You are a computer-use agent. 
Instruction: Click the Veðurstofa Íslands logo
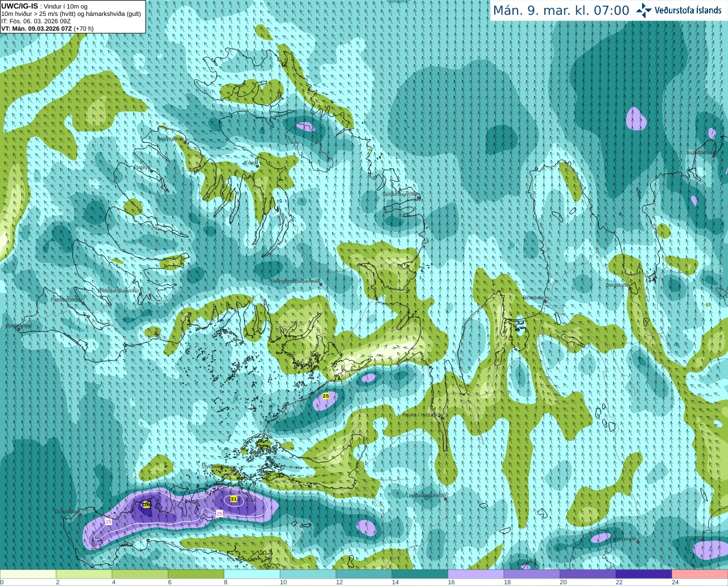679,10
